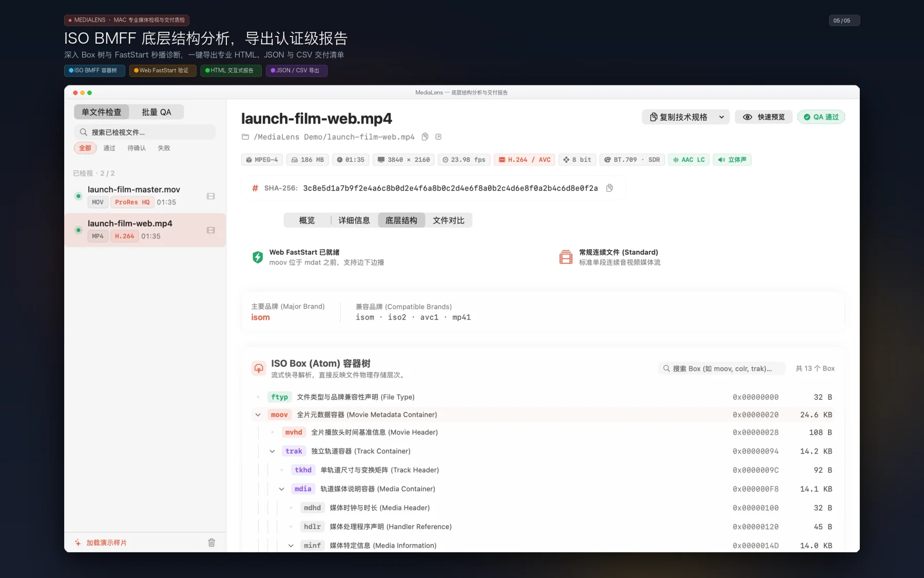This screenshot has width=924, height=578.
Task: Switch to single file inspection mode
Action: coord(101,112)
